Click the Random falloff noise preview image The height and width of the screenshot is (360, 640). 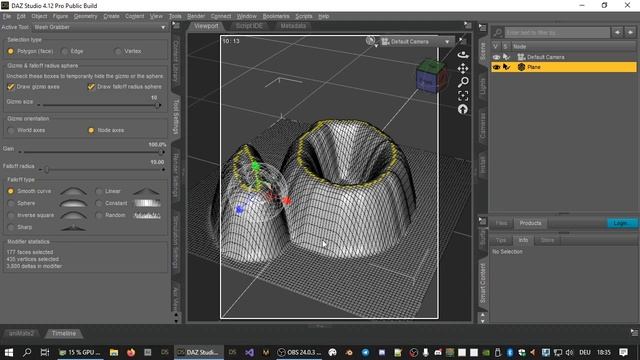147,215
